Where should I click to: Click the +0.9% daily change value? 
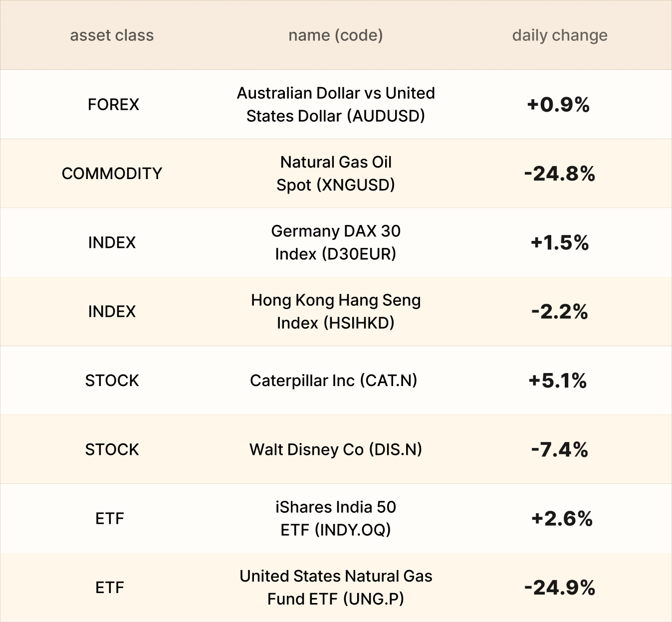(558, 105)
